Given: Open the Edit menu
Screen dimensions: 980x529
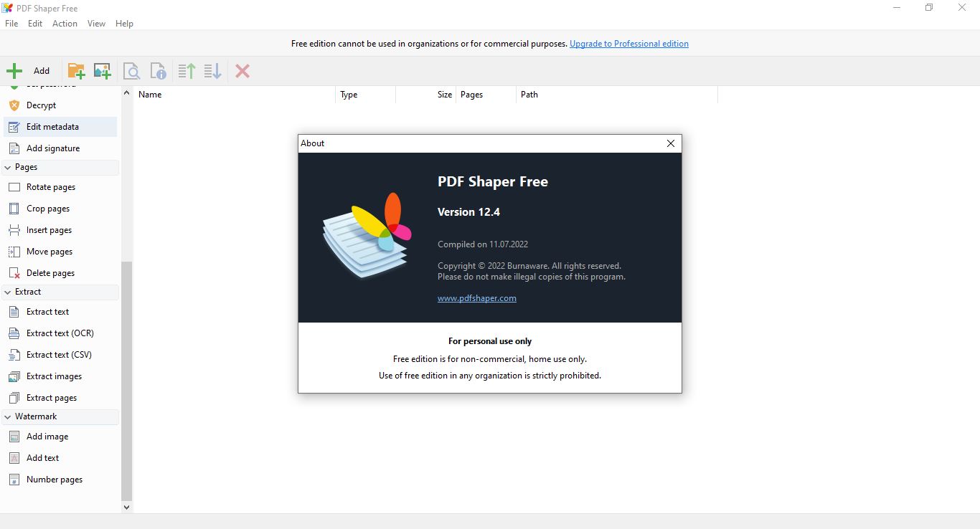Looking at the screenshot, I should 35,24.
